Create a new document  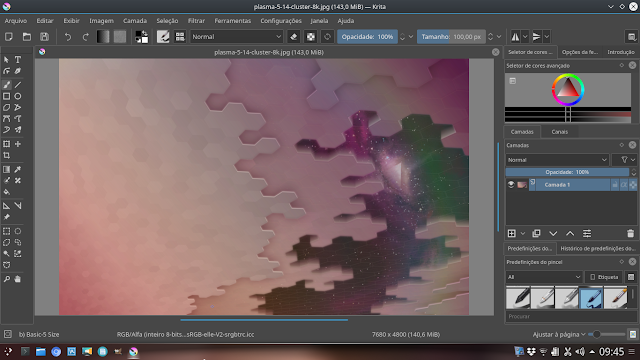pos(9,37)
